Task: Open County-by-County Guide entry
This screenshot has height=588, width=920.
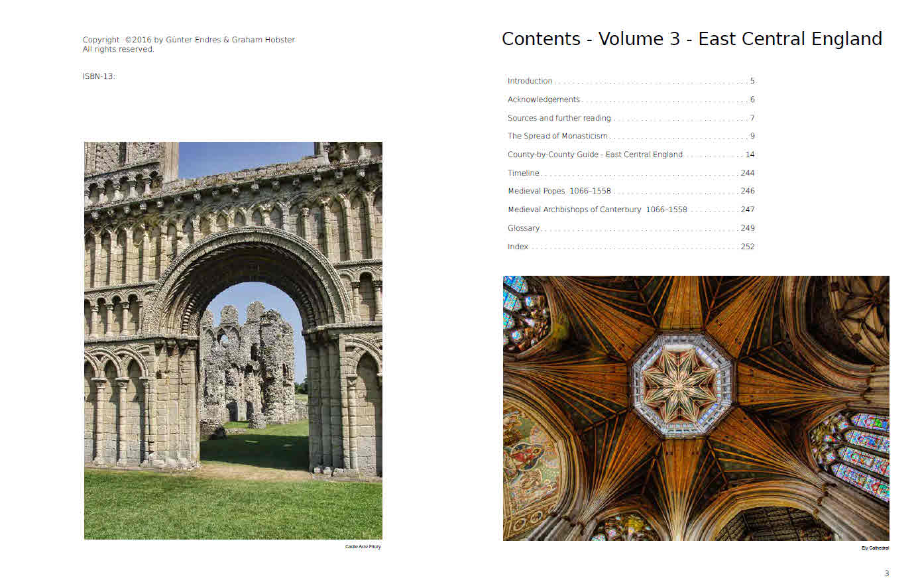Action: coord(595,154)
